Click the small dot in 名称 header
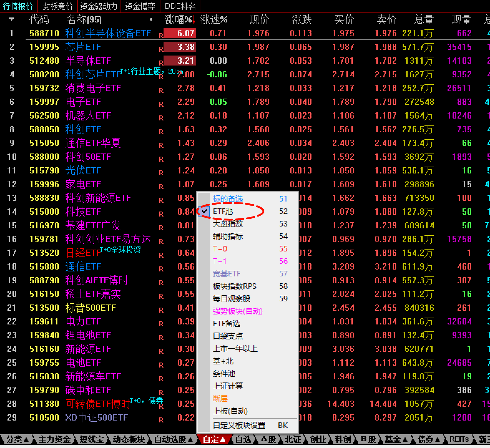The image size is (490, 448). (151, 20)
